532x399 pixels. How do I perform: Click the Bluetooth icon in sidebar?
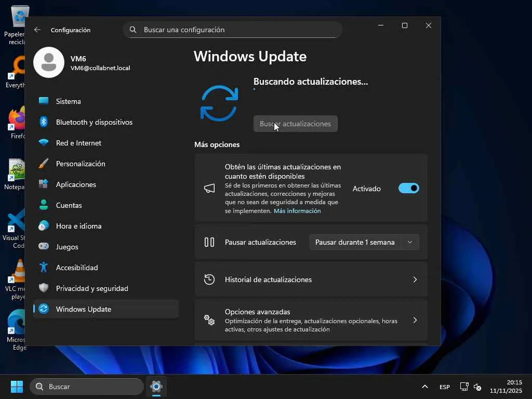[44, 122]
